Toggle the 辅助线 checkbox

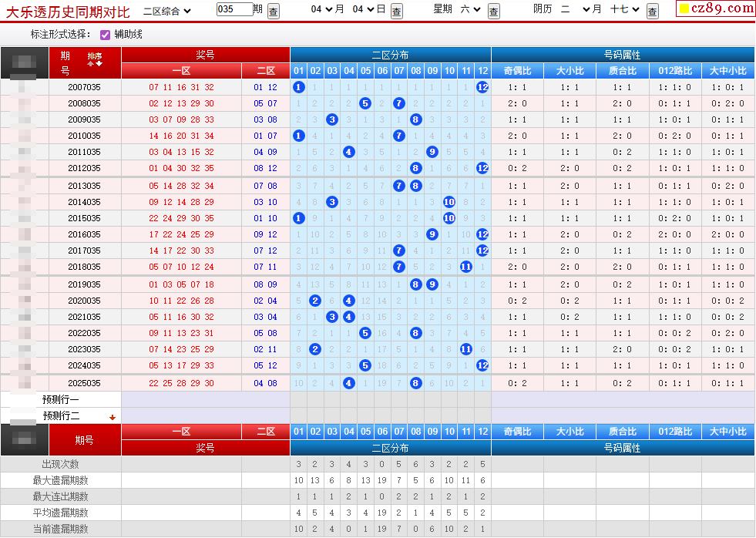click(x=106, y=35)
